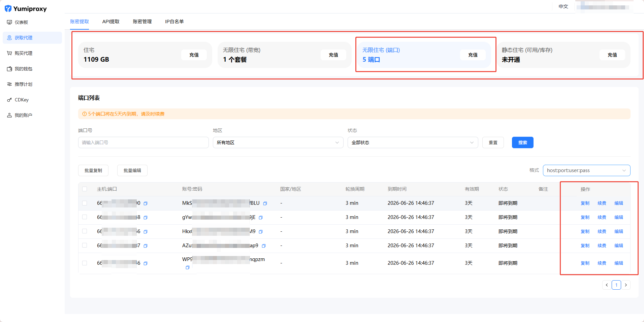The width and height of the screenshot is (644, 322).
Task: Go to previous page arrow
Action: pyautogui.click(x=607, y=285)
